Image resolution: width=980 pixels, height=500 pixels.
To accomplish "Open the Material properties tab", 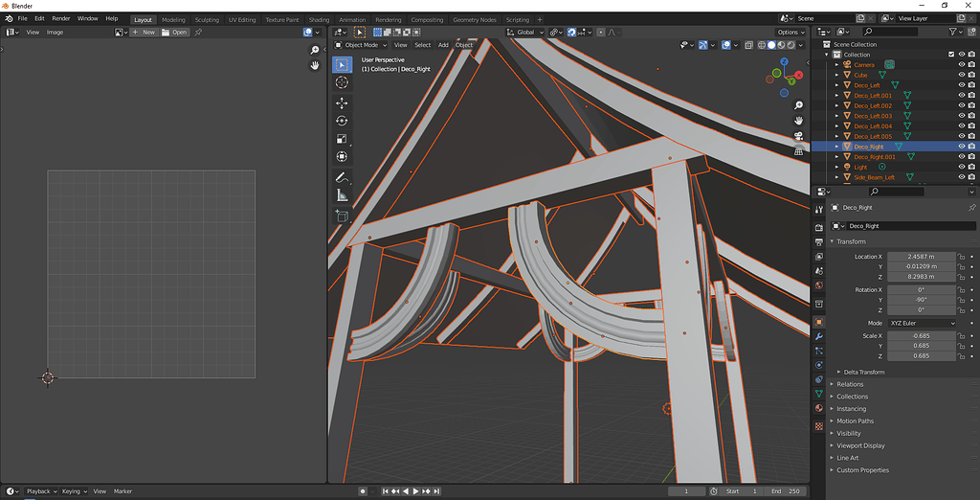I will (x=819, y=408).
